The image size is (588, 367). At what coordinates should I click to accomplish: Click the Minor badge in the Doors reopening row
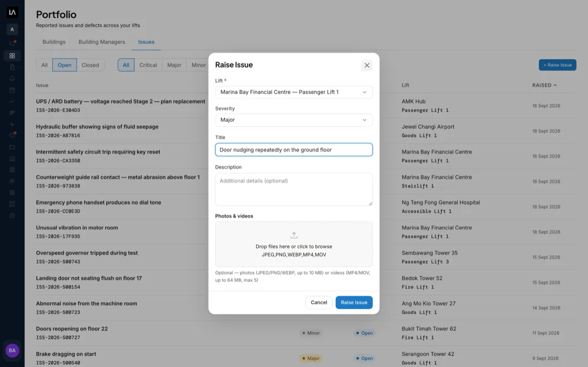tap(311, 333)
